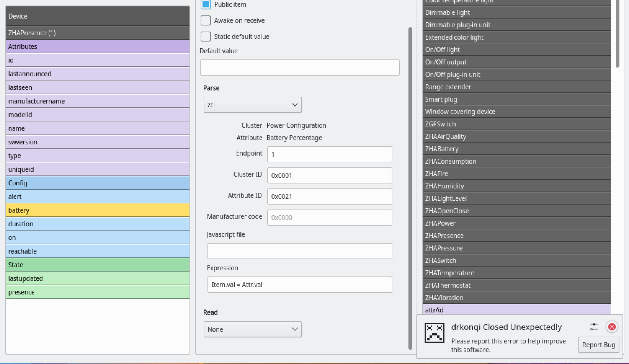
Task: Expand the Read None combo box
Action: pos(252,329)
